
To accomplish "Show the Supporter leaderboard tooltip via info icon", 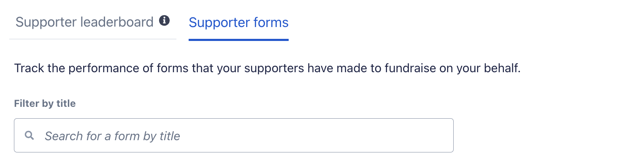I will coord(164,21).
